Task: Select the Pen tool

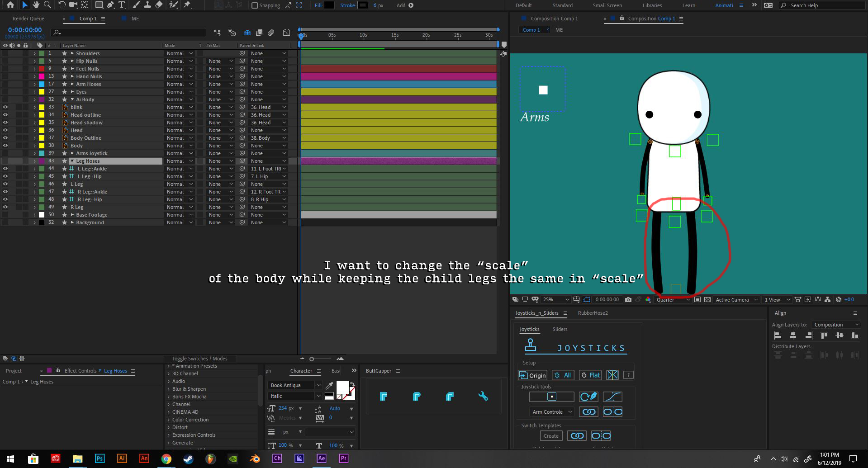Action: coord(110,5)
